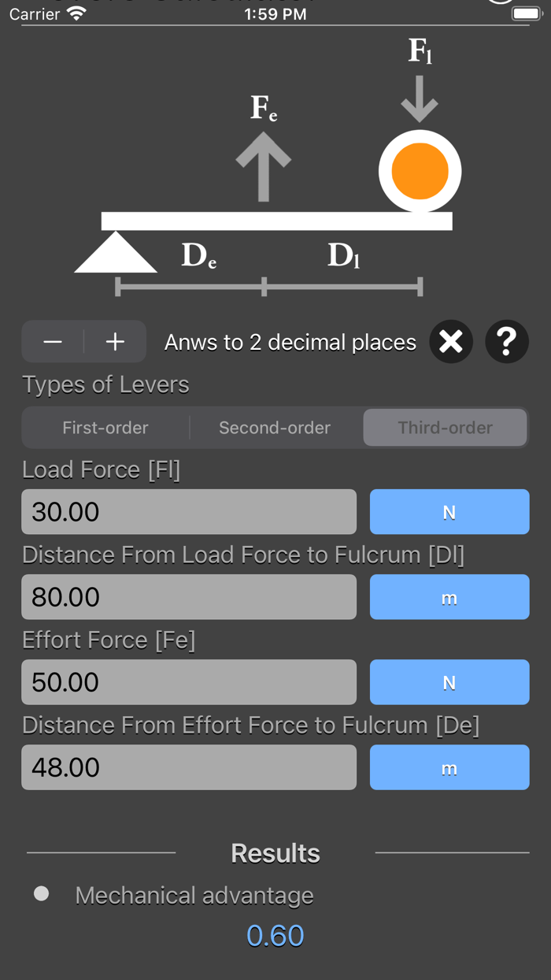
Task: Dismiss the decimal places message with X icon
Action: coord(450,342)
